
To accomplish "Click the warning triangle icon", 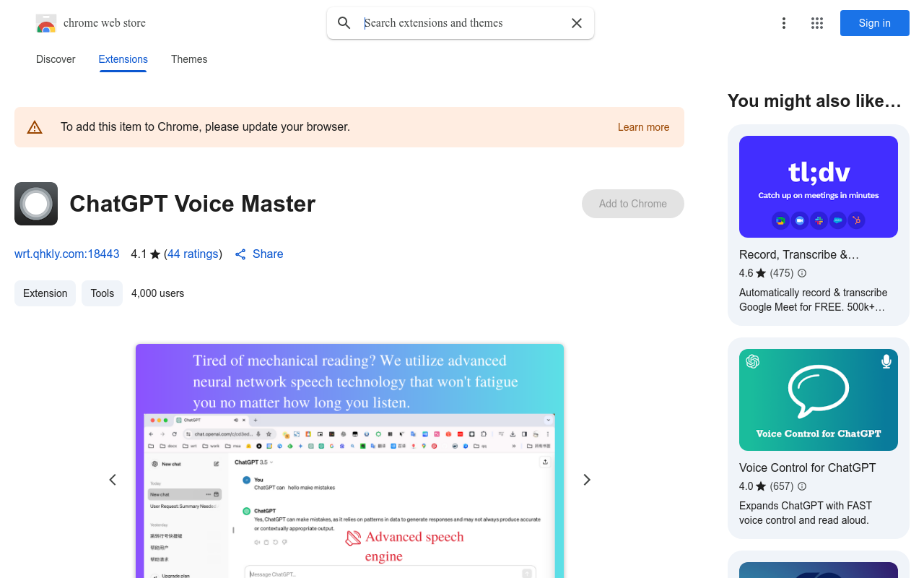I will pyautogui.click(x=35, y=127).
